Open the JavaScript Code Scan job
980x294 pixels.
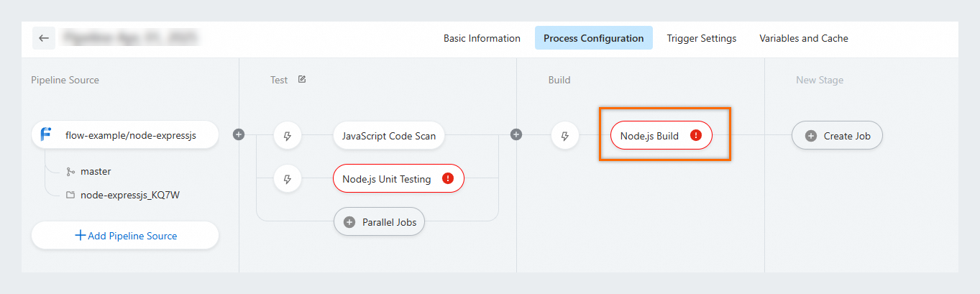point(389,135)
